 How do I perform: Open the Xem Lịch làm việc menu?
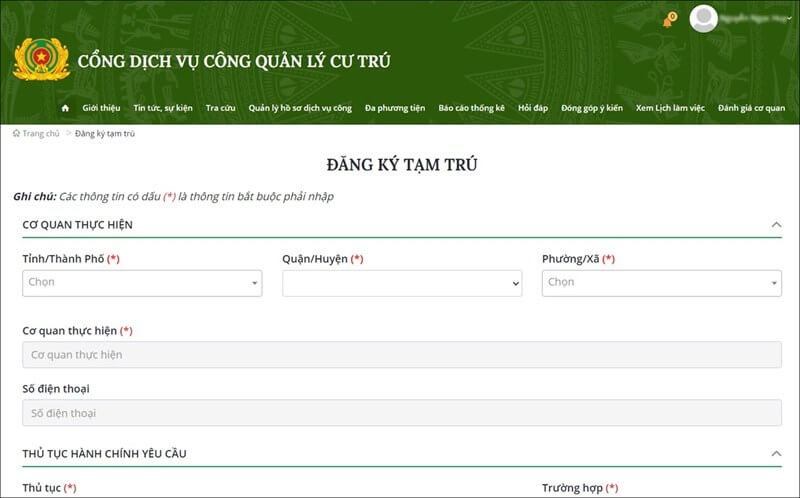pos(670,108)
